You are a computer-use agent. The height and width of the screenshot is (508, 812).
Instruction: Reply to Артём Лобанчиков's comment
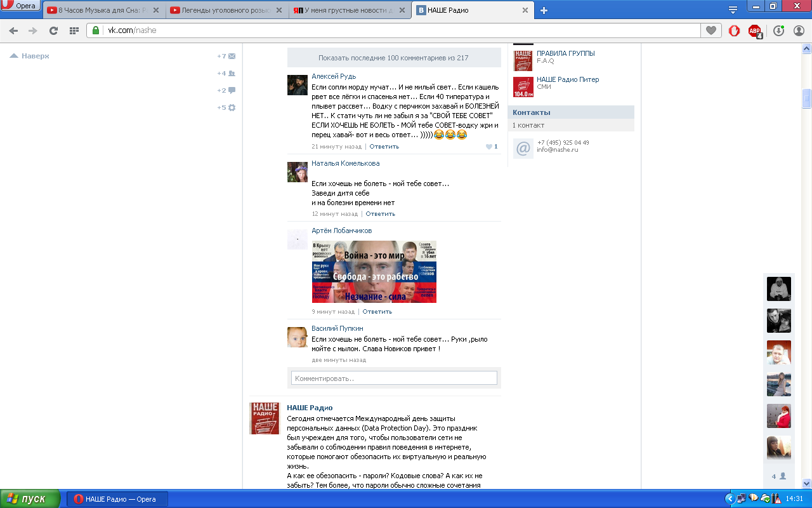(377, 312)
